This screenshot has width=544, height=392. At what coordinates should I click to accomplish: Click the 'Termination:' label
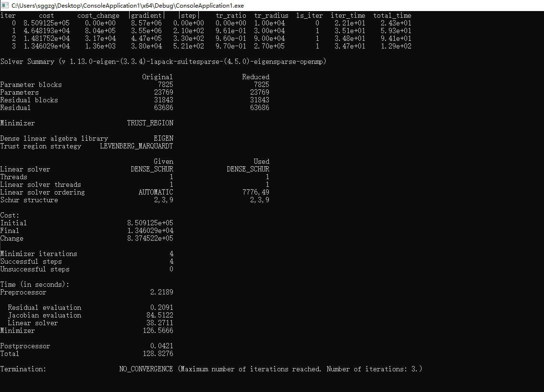(23, 369)
